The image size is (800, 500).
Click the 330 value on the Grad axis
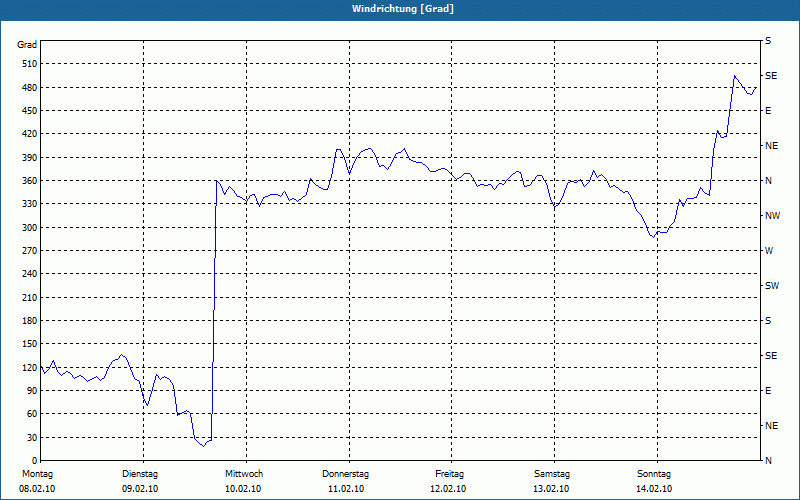coord(29,204)
